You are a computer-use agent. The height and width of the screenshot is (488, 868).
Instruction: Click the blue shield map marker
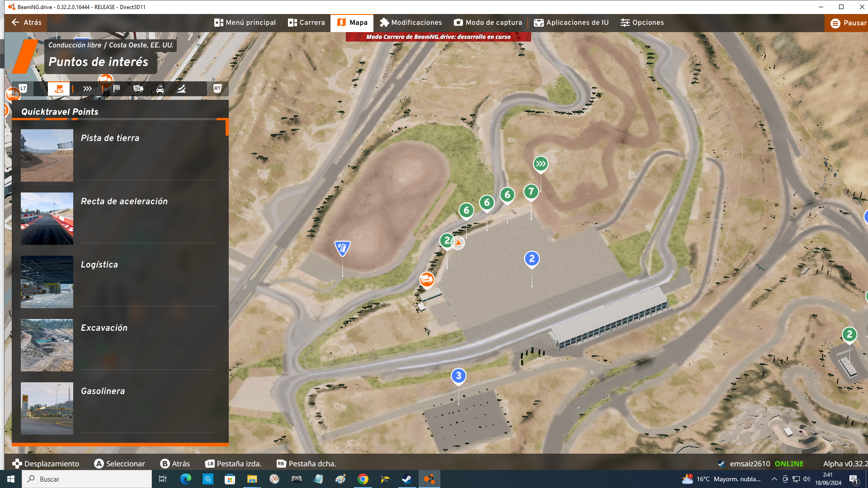pyautogui.click(x=342, y=248)
